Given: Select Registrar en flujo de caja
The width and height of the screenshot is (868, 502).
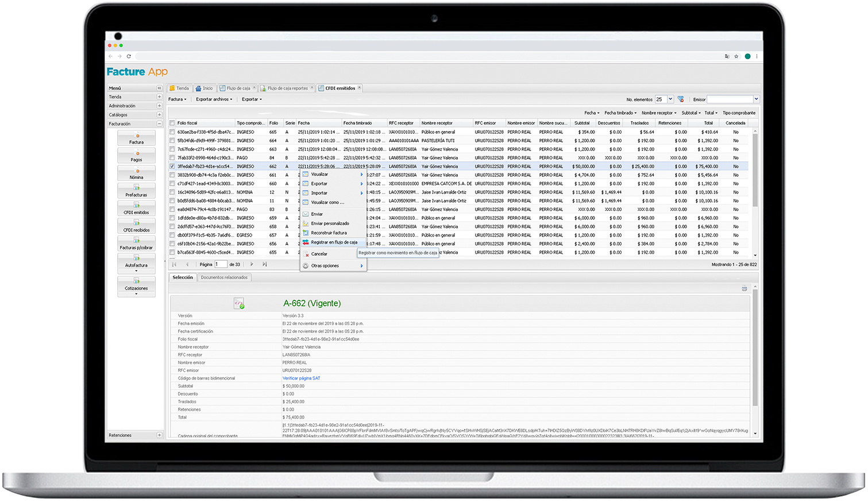Looking at the screenshot, I should [334, 242].
